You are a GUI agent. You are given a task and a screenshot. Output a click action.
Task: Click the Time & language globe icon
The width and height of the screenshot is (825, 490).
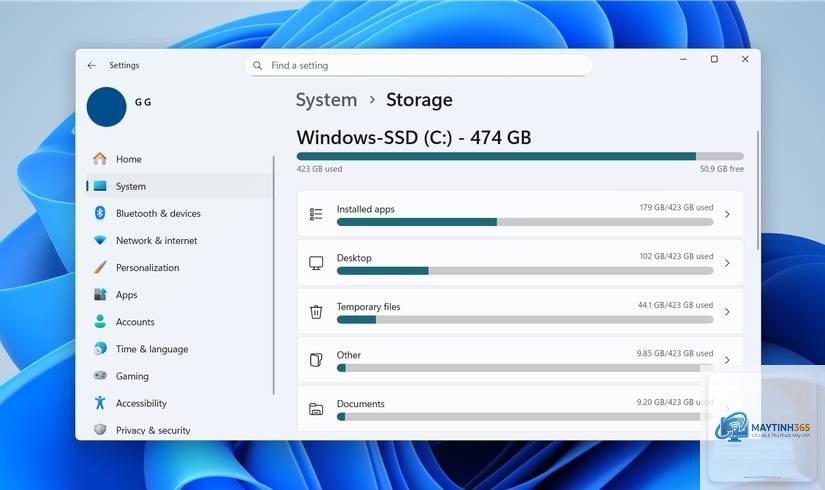tap(100, 348)
